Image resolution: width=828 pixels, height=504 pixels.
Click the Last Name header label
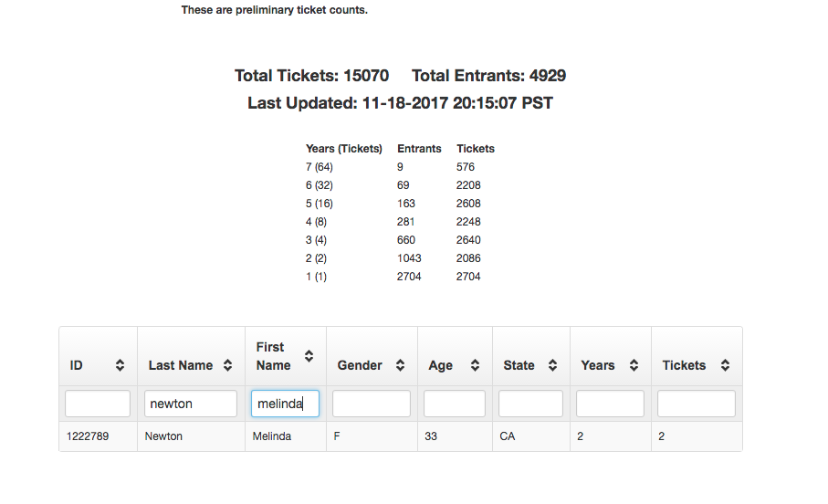point(181,365)
